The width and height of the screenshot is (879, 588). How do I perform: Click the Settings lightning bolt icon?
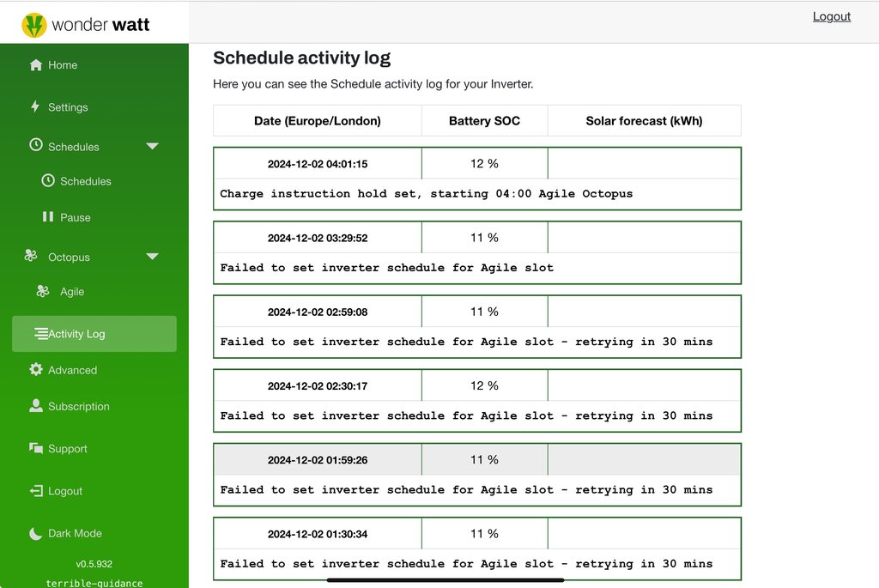[x=35, y=106]
